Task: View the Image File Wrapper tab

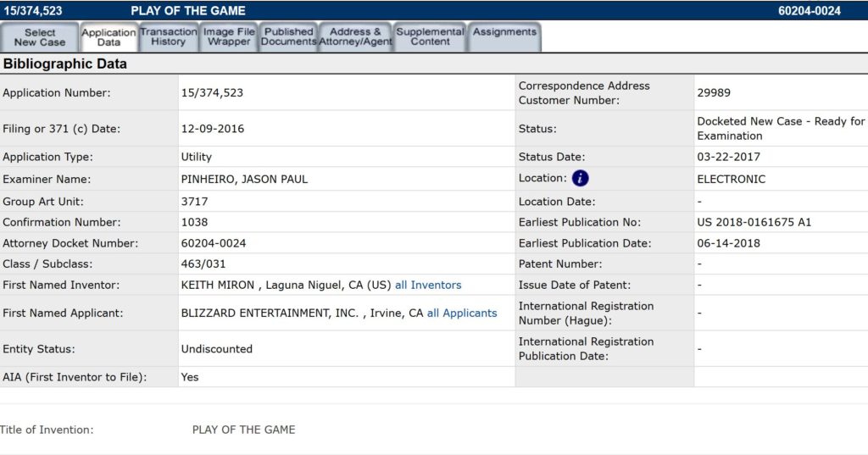Action: (x=229, y=37)
